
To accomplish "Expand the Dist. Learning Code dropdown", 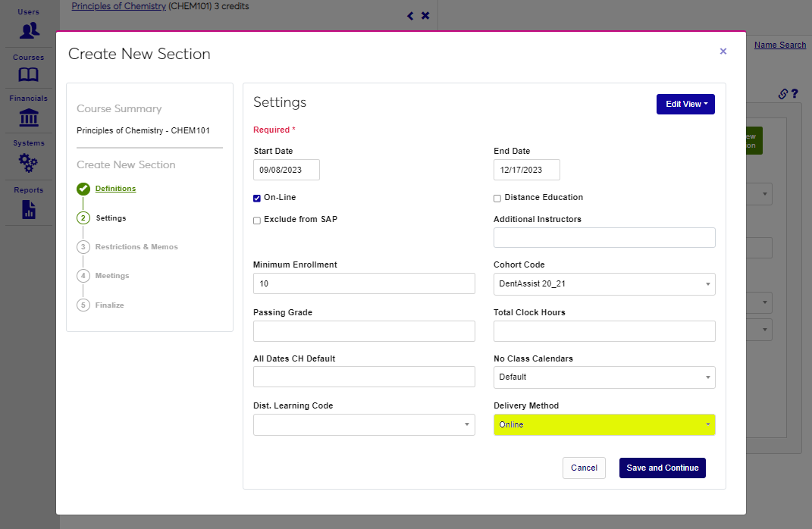I will (x=364, y=424).
